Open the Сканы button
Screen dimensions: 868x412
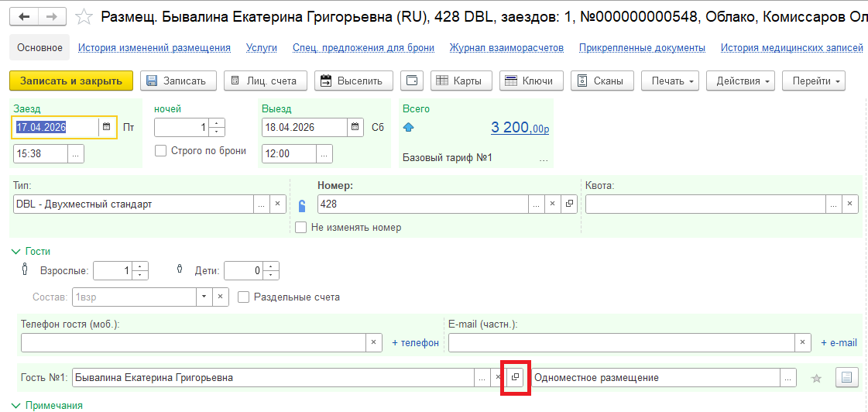tap(602, 81)
